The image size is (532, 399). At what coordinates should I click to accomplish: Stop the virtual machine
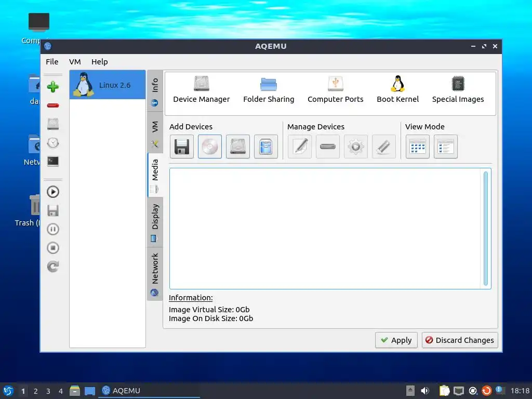click(x=53, y=248)
